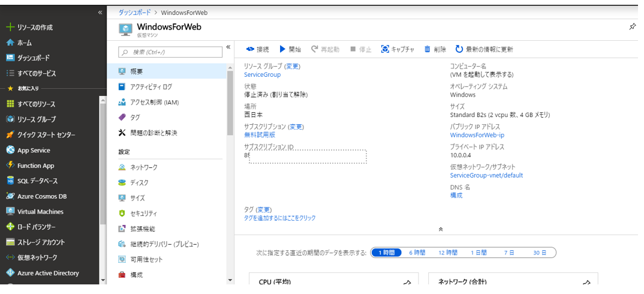Select the 12 時間 time range
This screenshot has height=294, width=644.
(x=448, y=253)
